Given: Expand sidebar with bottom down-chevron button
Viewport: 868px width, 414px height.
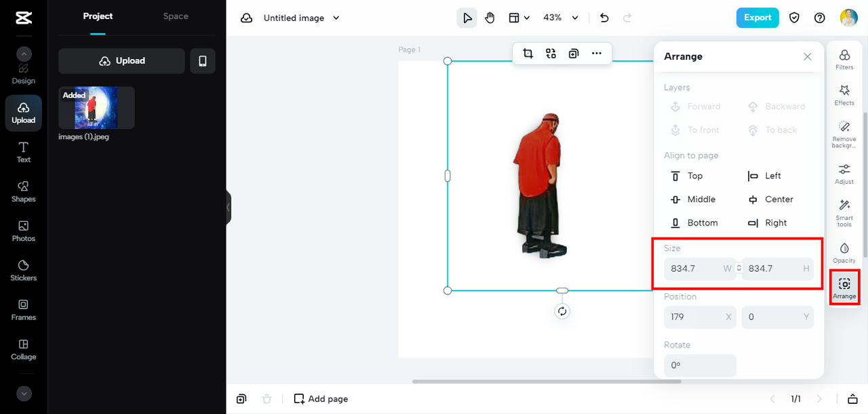Looking at the screenshot, I should [24, 394].
